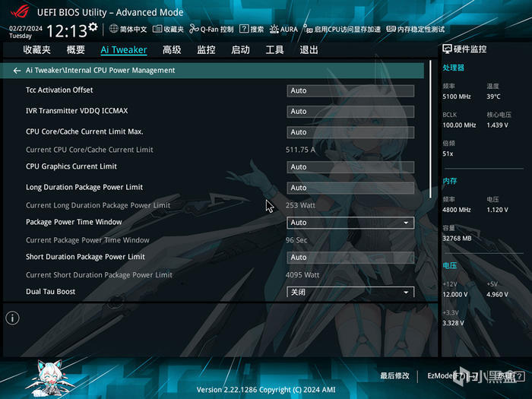
Task: Open AURA lighting icon
Action: pos(274,29)
